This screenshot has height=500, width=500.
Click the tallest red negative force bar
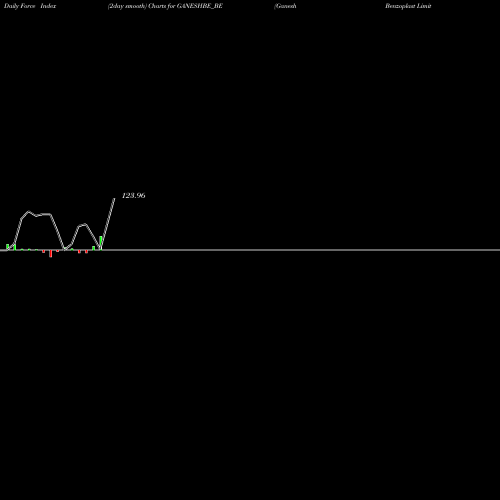[51, 253]
